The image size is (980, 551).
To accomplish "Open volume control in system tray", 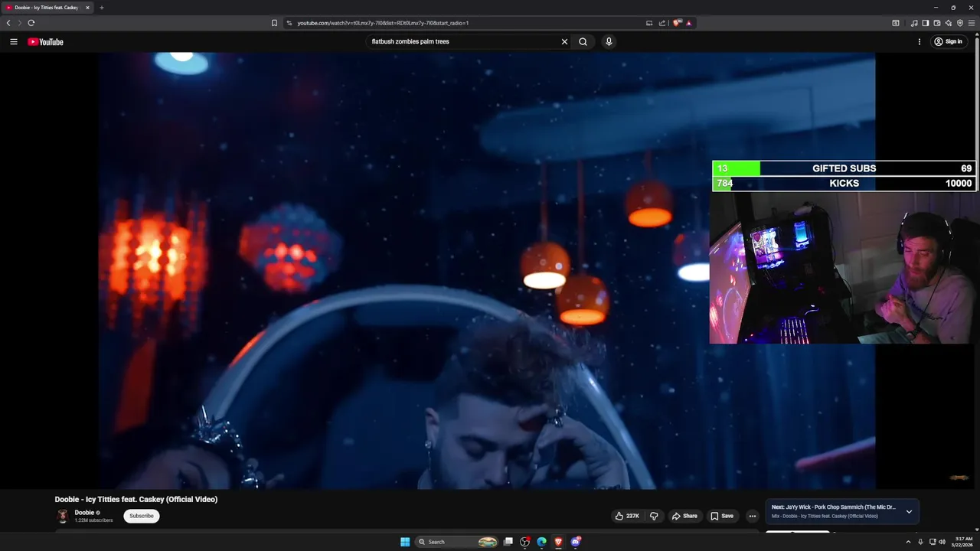I will (942, 542).
